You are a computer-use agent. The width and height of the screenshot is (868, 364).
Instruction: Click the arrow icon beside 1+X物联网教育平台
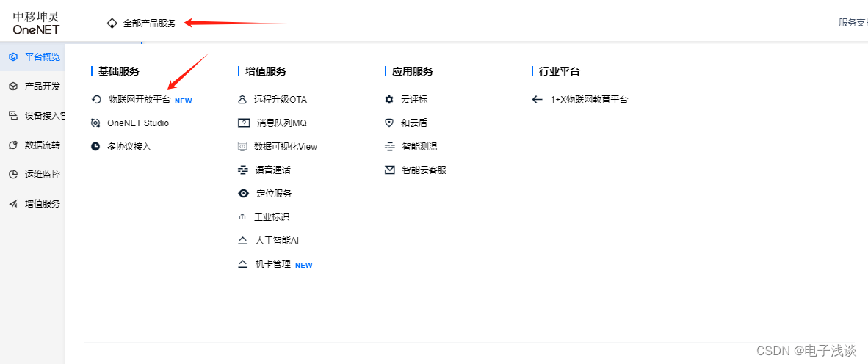[x=537, y=100]
